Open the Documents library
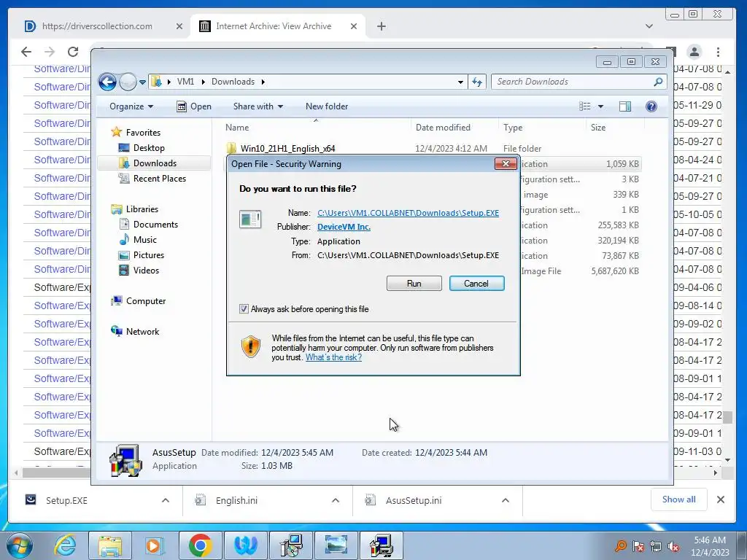The width and height of the screenshot is (747, 560). pyautogui.click(x=155, y=225)
